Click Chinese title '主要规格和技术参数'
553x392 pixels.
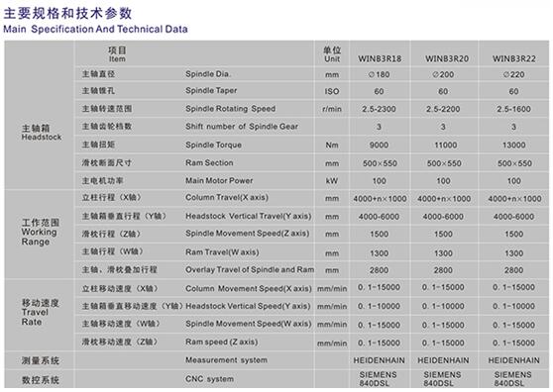coord(67,14)
